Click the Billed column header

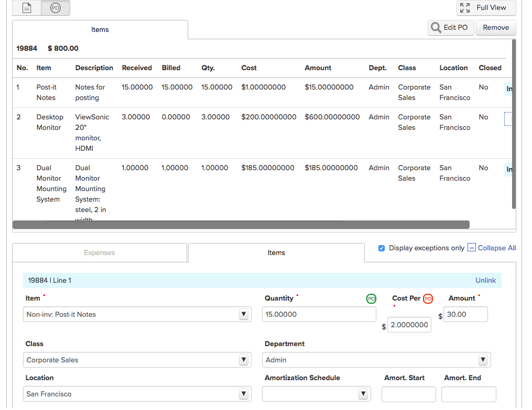[171, 68]
